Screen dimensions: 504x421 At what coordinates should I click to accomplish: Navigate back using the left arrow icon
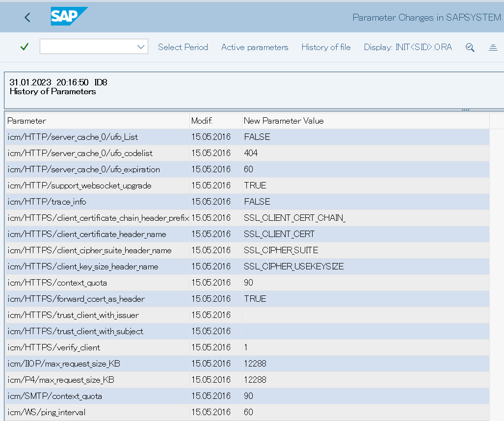click(x=27, y=17)
